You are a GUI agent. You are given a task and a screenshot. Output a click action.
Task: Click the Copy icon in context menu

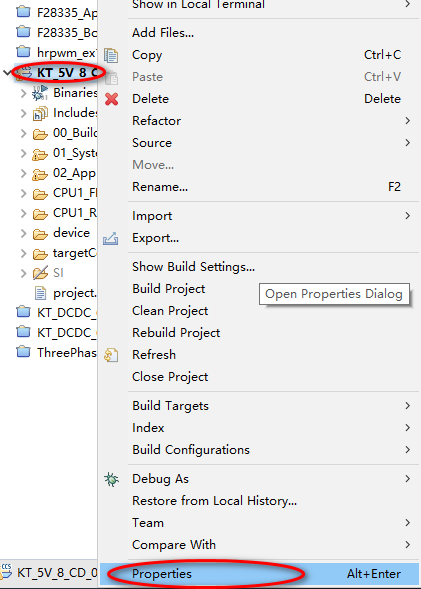pyautogui.click(x=111, y=56)
